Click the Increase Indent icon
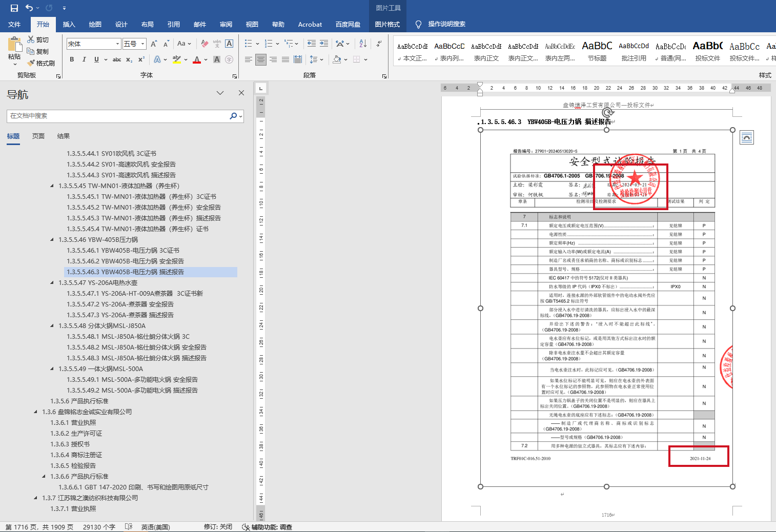 click(x=324, y=44)
